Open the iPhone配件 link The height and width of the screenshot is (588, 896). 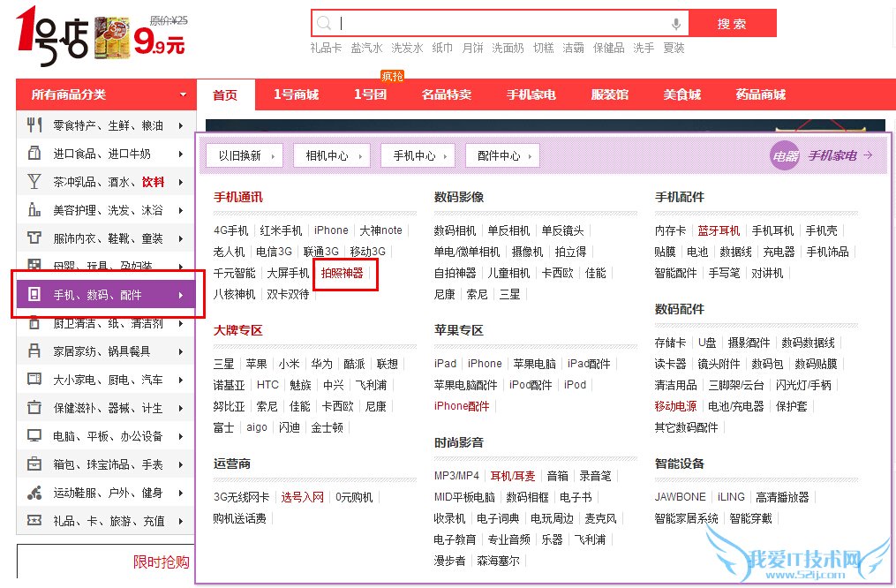click(462, 406)
